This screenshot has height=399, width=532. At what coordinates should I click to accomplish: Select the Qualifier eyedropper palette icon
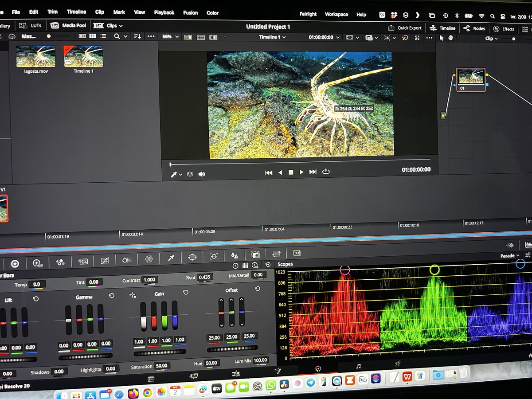click(x=171, y=258)
